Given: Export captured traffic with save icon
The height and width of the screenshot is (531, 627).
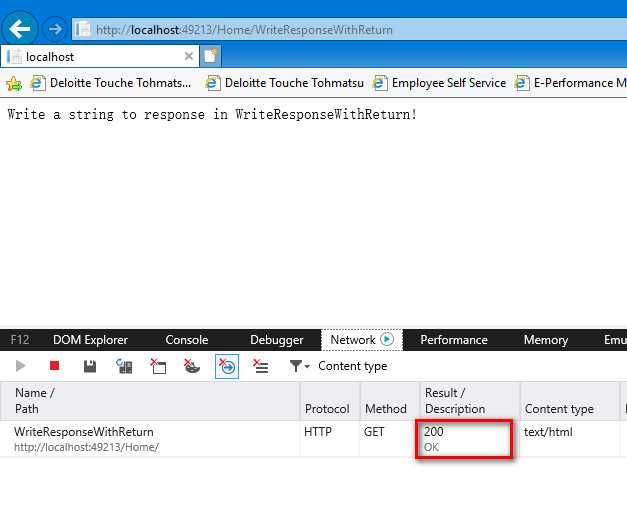Looking at the screenshot, I should click(x=90, y=366).
